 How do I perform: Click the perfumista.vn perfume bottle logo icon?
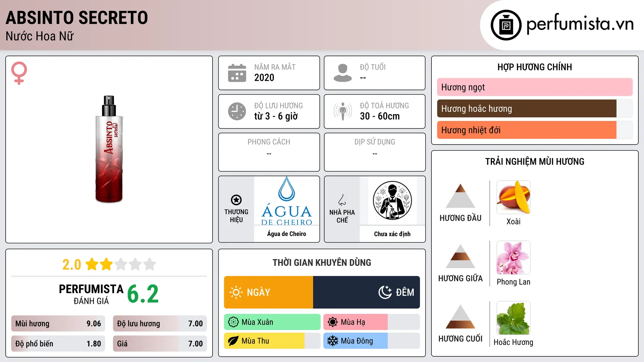[x=506, y=25]
